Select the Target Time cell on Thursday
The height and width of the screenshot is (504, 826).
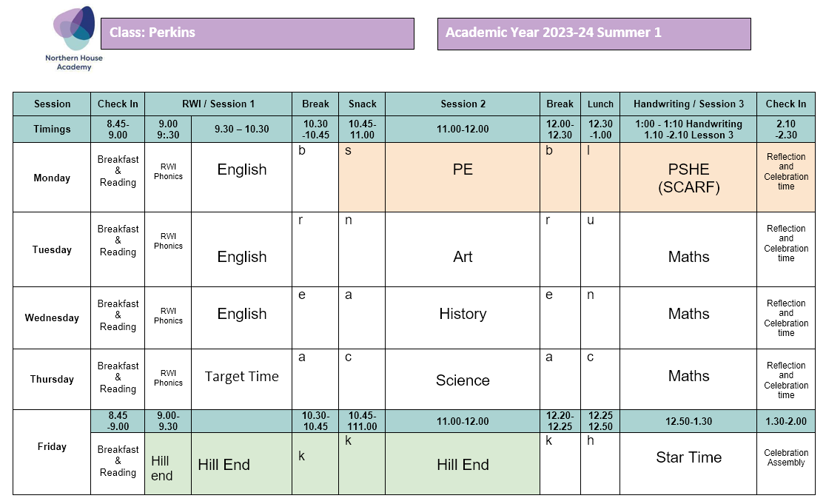click(241, 377)
